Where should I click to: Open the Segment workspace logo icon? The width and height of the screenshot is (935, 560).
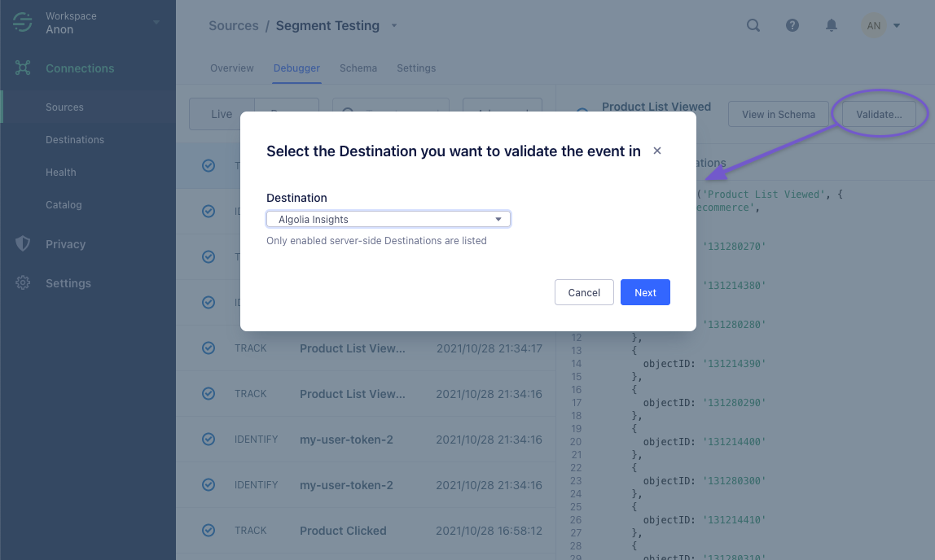tap(22, 22)
